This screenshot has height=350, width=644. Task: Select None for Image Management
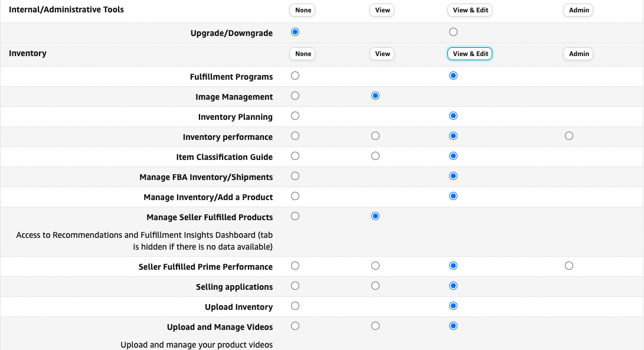[x=295, y=96]
